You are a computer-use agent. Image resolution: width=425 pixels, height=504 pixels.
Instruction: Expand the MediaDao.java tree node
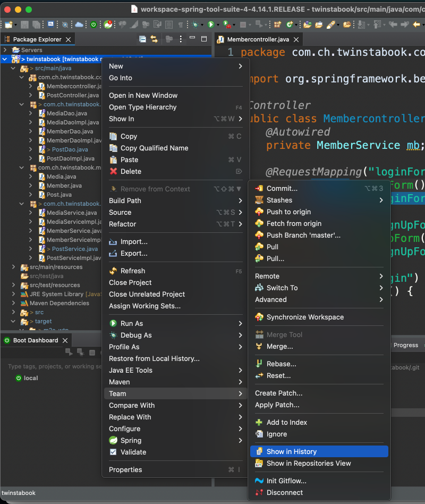tap(30, 113)
